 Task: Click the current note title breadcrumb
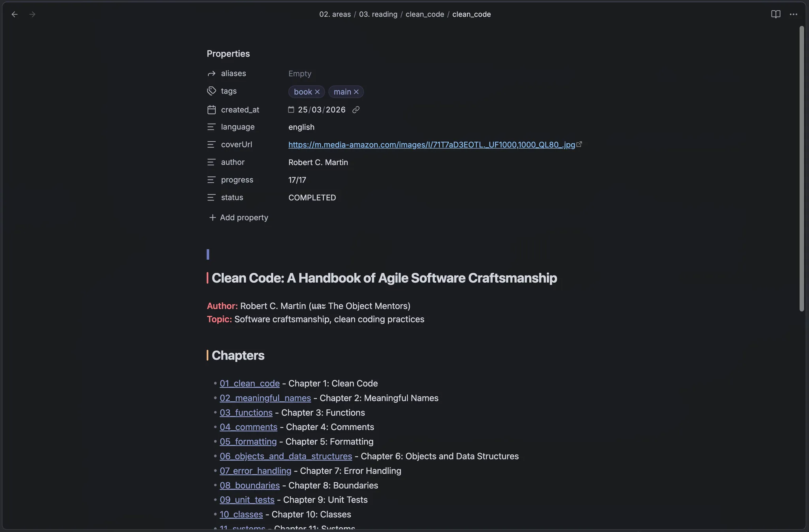471,15
